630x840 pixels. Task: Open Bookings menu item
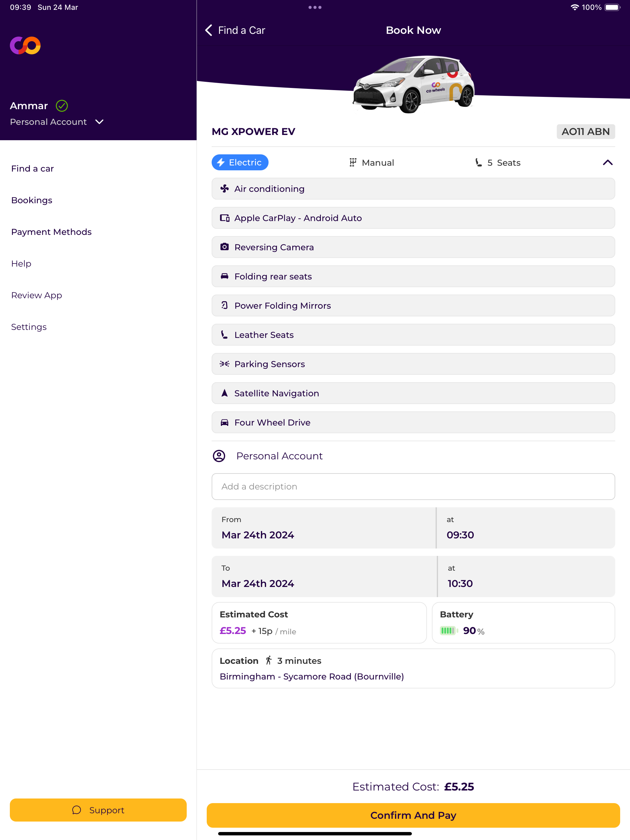tap(32, 200)
